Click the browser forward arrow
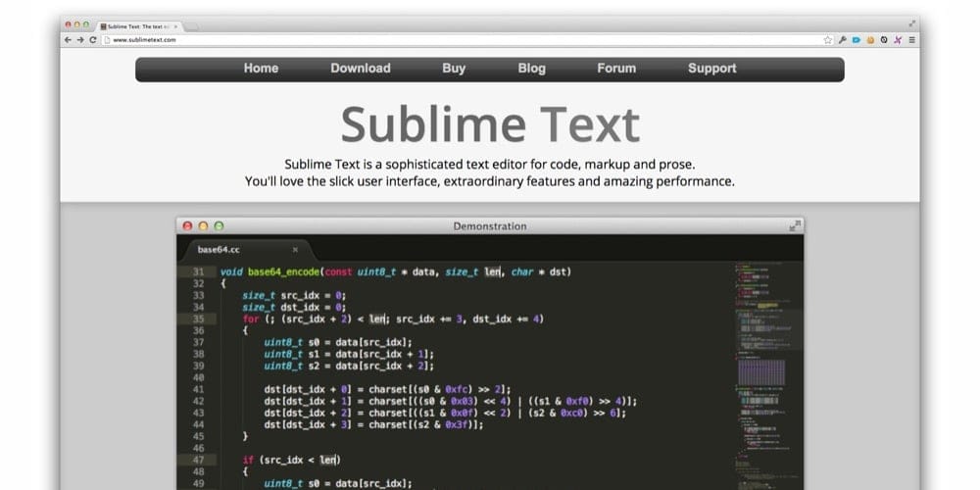This screenshot has height=490, width=980. coord(80,40)
